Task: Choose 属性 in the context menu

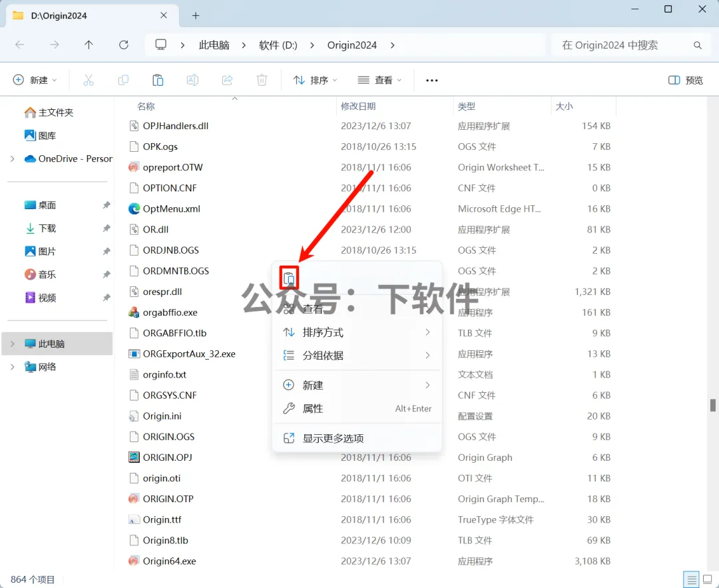Action: click(x=357, y=408)
